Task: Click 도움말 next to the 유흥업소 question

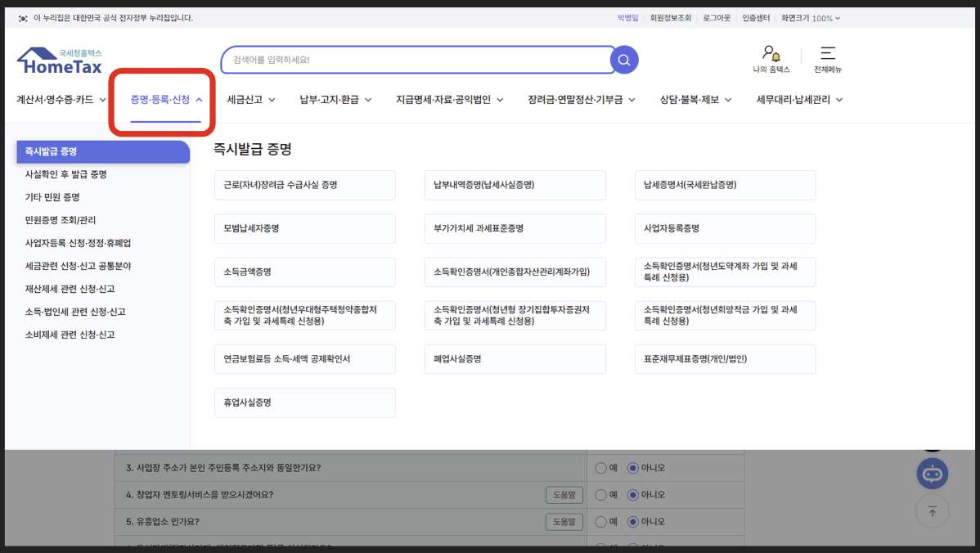Action: [564, 521]
